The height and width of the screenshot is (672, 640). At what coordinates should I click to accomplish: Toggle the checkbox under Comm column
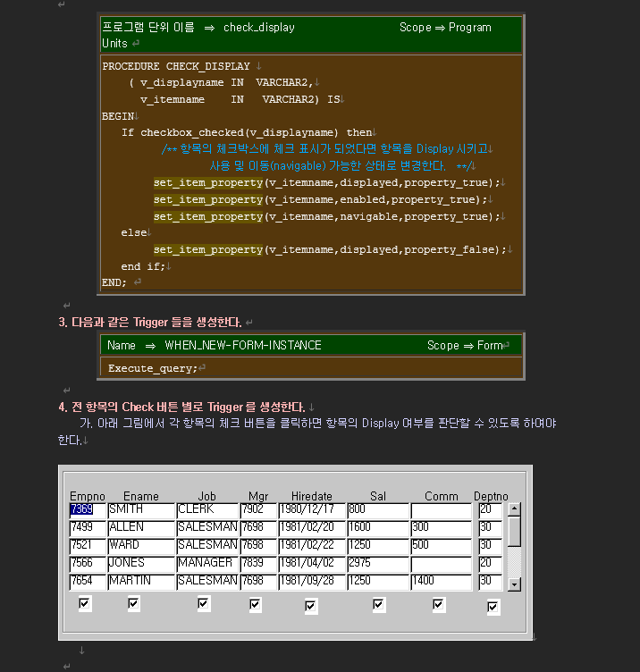438,604
